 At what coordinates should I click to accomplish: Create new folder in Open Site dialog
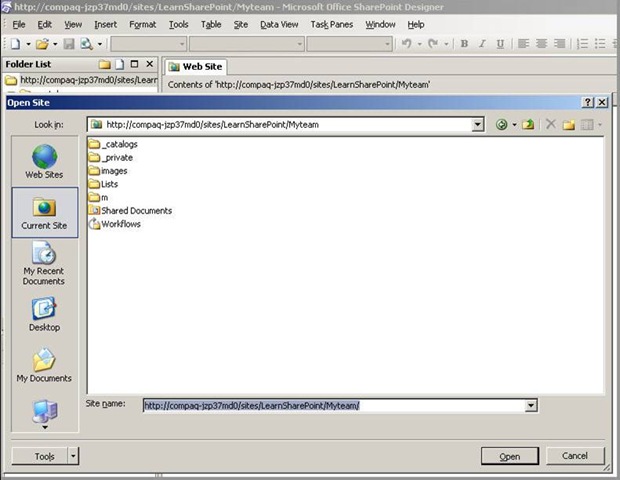click(569, 125)
